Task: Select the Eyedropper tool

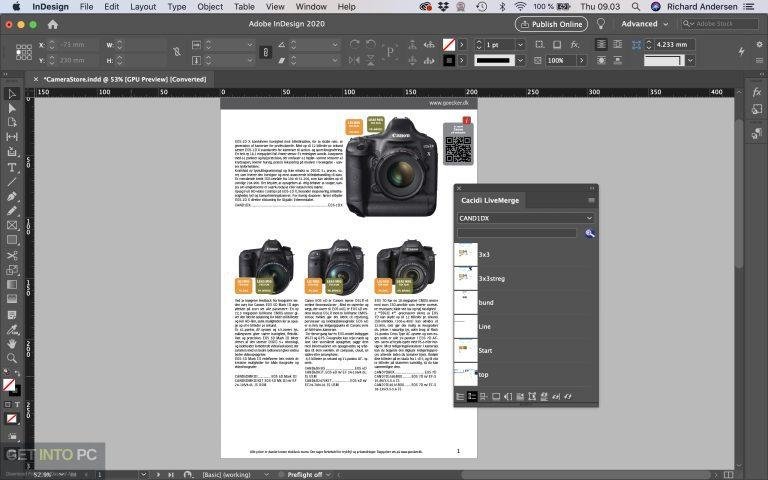Action: [x=12, y=329]
